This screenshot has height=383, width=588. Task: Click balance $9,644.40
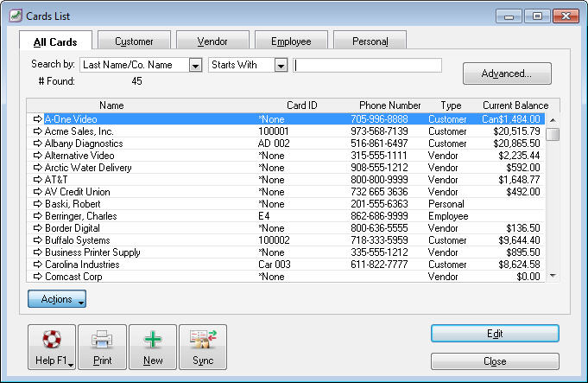(x=519, y=240)
